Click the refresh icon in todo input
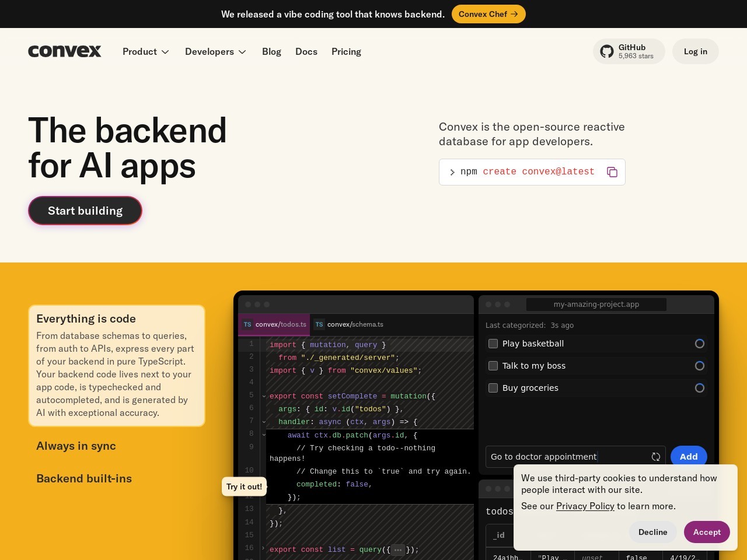 tap(656, 457)
